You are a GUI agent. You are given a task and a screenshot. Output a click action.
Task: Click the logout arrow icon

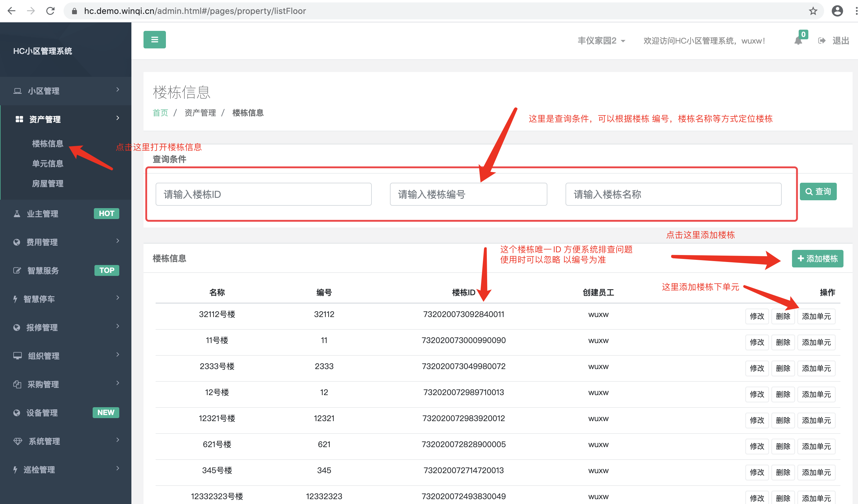point(821,41)
